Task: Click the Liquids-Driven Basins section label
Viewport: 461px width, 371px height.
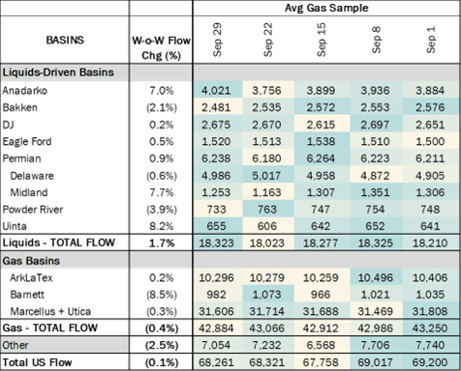Action: 58,72
